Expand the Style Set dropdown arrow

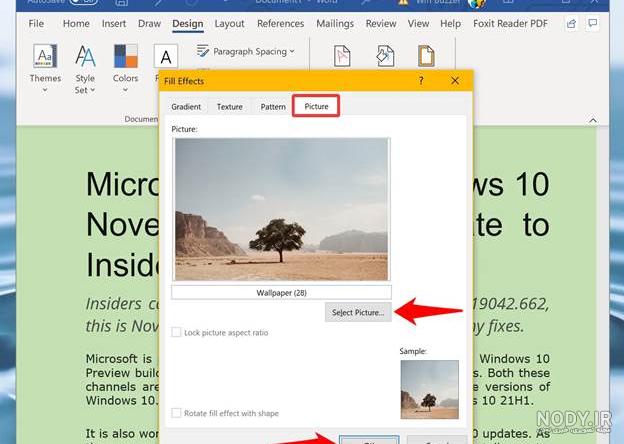pos(93,90)
